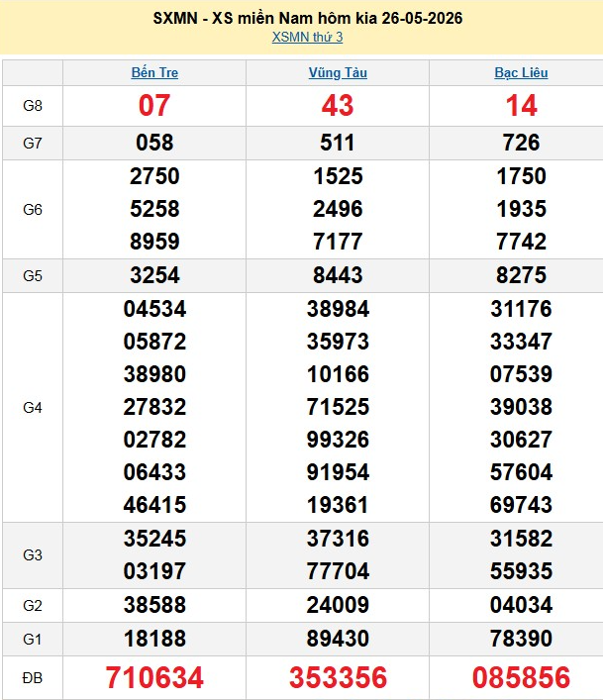The width and height of the screenshot is (603, 700).
Task: Click G4 number 46415
Action: (x=154, y=505)
